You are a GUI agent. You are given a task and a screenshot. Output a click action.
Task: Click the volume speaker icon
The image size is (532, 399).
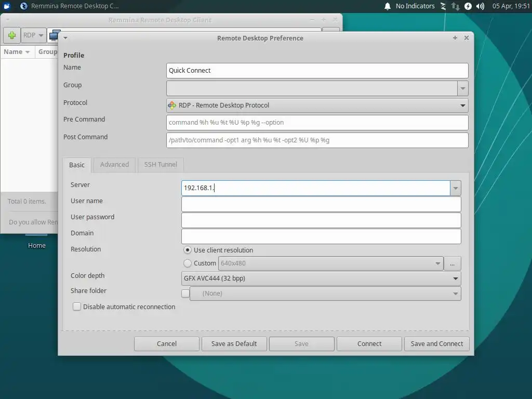[480, 6]
